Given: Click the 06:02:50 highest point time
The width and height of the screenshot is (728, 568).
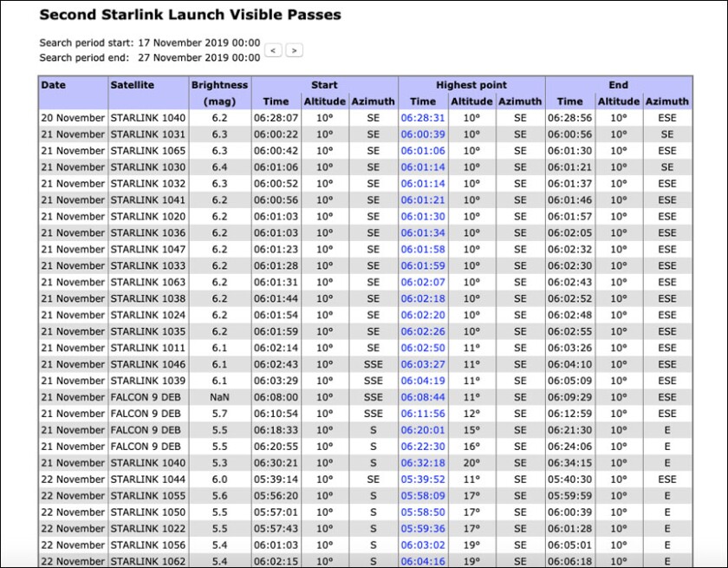Looking at the screenshot, I should [x=422, y=349].
